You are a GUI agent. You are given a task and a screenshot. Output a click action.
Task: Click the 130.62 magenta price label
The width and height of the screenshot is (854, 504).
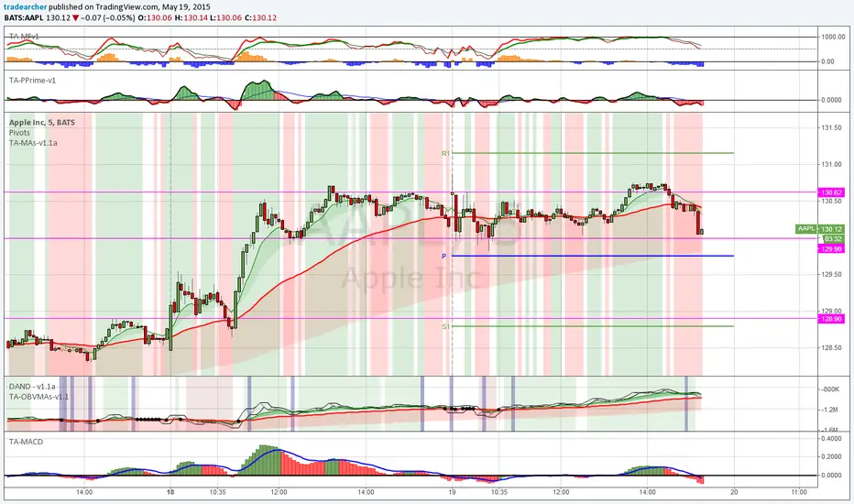coord(831,192)
